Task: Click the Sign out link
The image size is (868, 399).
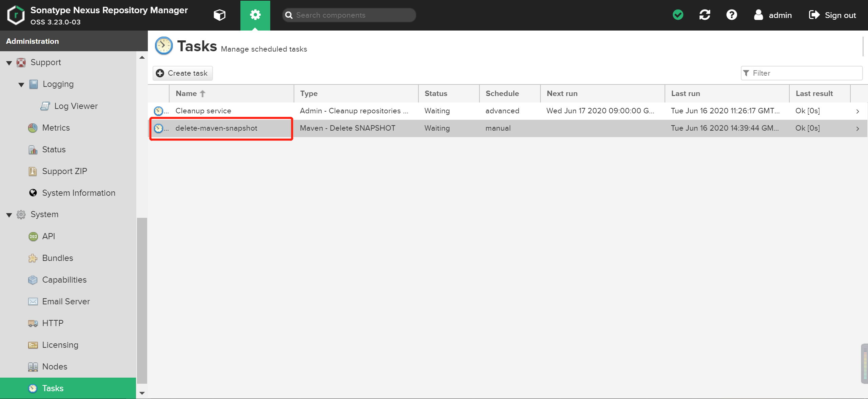Action: coord(832,15)
